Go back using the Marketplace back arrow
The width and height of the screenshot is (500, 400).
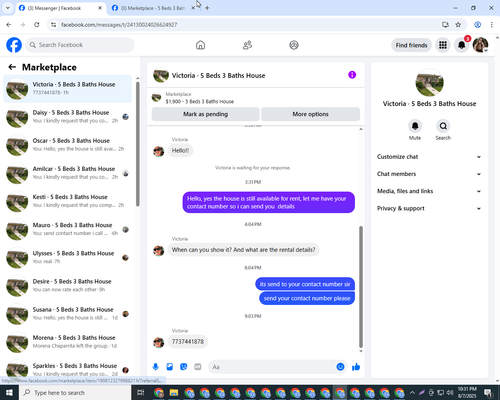(x=12, y=67)
